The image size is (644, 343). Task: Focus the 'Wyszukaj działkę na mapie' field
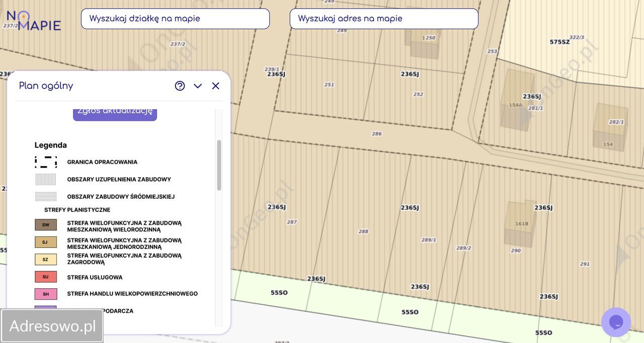click(175, 19)
